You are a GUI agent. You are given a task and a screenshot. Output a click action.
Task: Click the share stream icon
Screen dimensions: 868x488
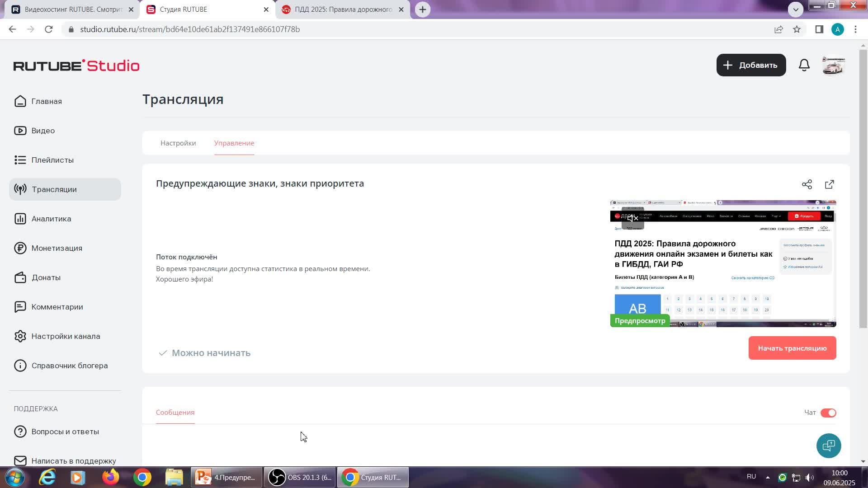(x=807, y=184)
